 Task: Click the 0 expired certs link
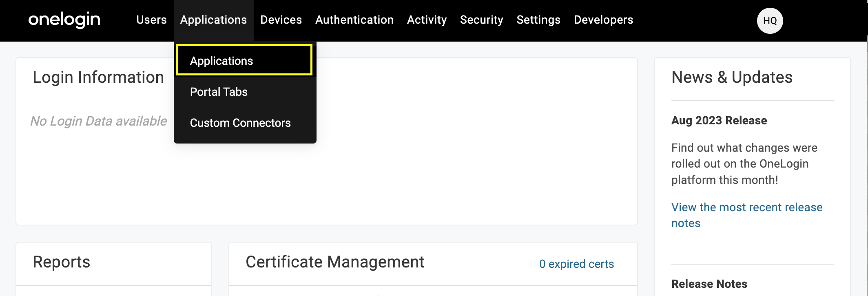point(576,264)
